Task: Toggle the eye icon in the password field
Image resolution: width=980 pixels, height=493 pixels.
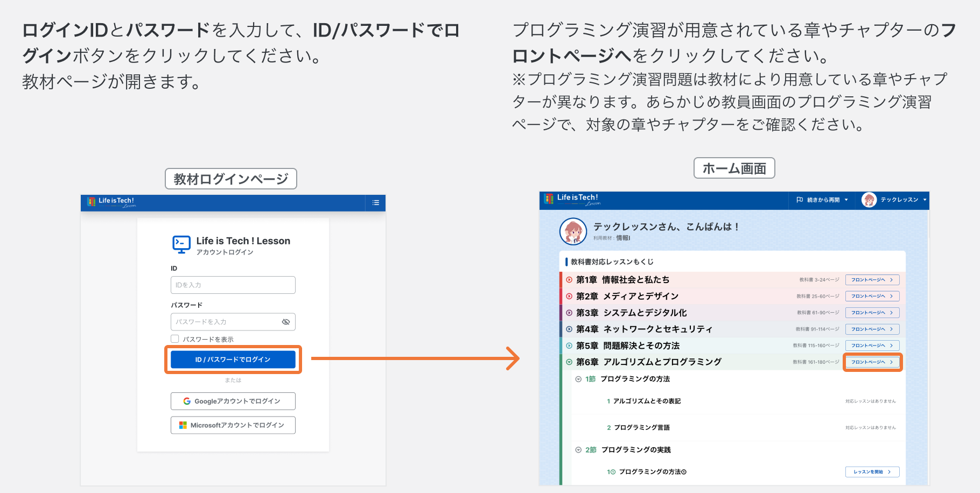Action: [x=286, y=322]
